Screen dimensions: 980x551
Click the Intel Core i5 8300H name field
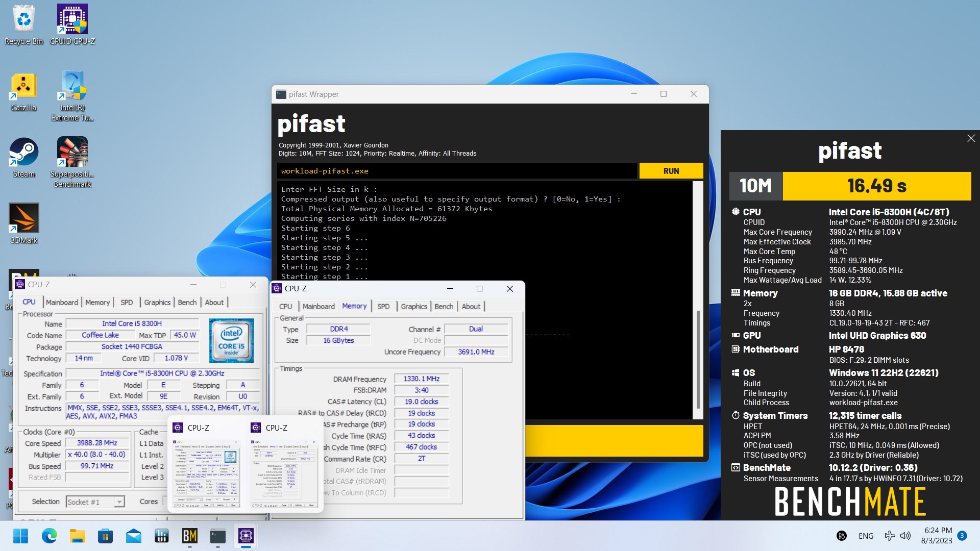pyautogui.click(x=132, y=323)
